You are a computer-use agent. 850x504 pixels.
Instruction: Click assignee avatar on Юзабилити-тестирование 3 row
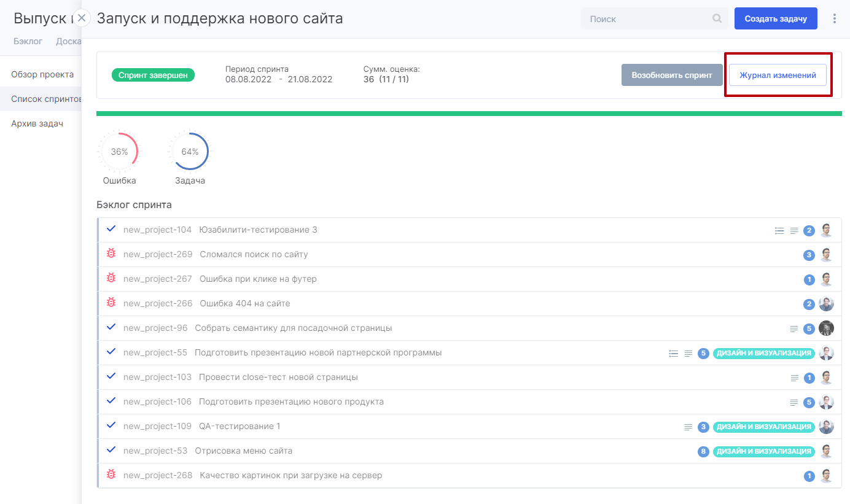point(826,230)
